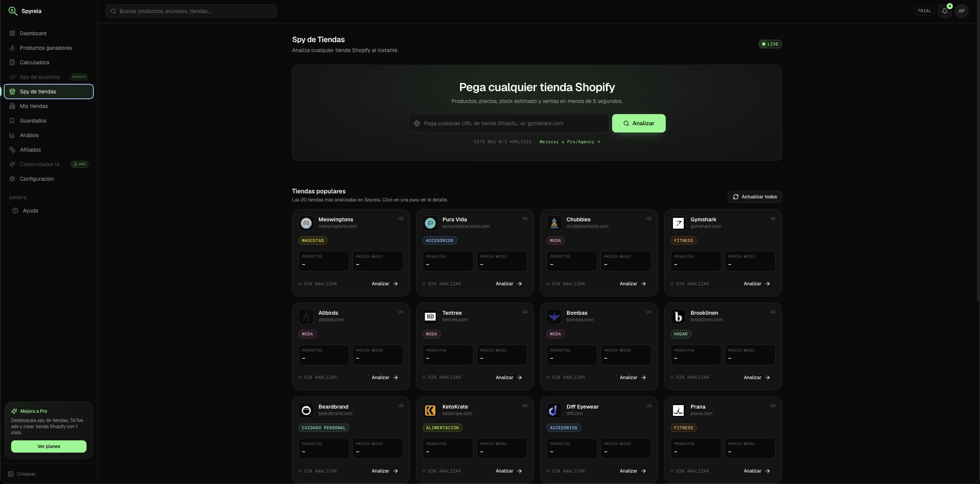Click the Análisis chart icon

[x=12, y=135]
